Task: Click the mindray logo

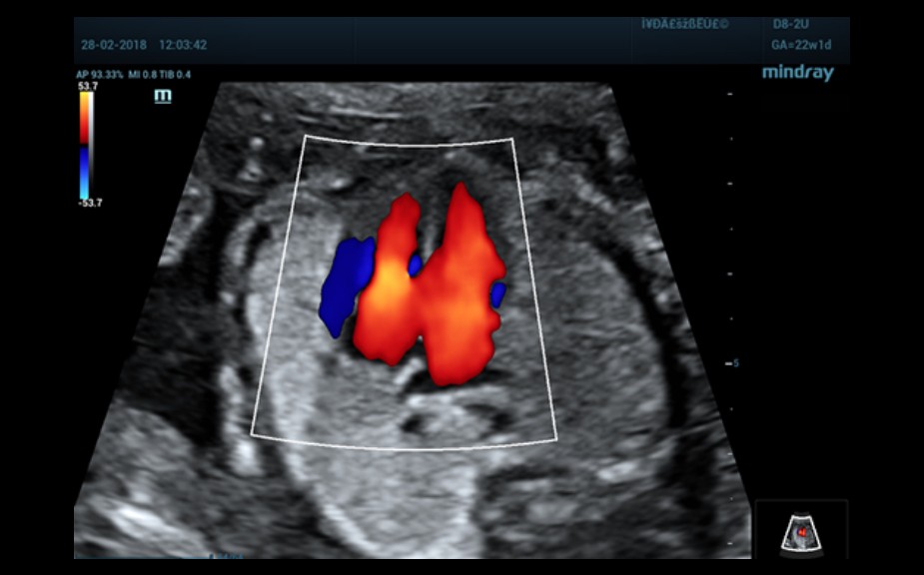Action: (x=797, y=73)
